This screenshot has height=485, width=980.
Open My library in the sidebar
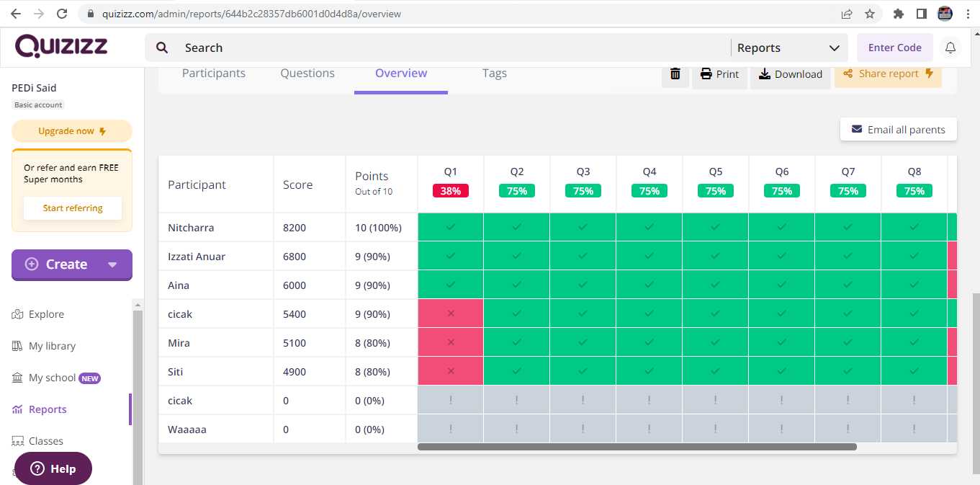(51, 346)
